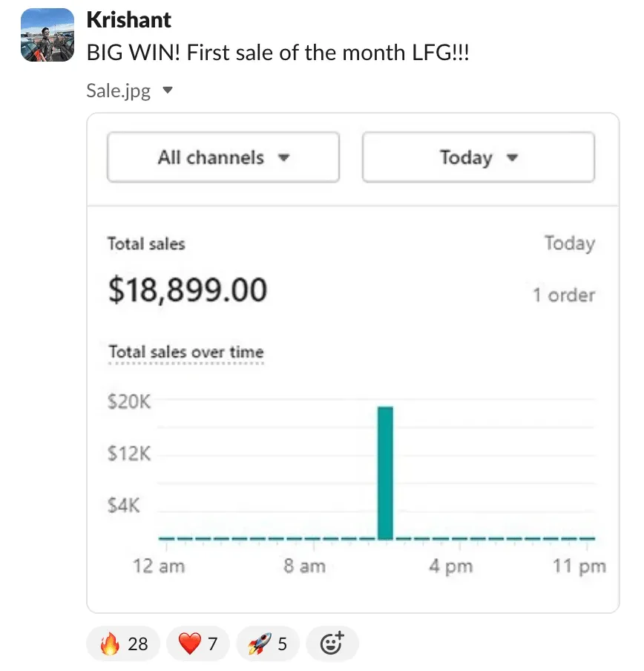Open the All channels dropdown
The width and height of the screenshot is (644, 671).
click(223, 157)
